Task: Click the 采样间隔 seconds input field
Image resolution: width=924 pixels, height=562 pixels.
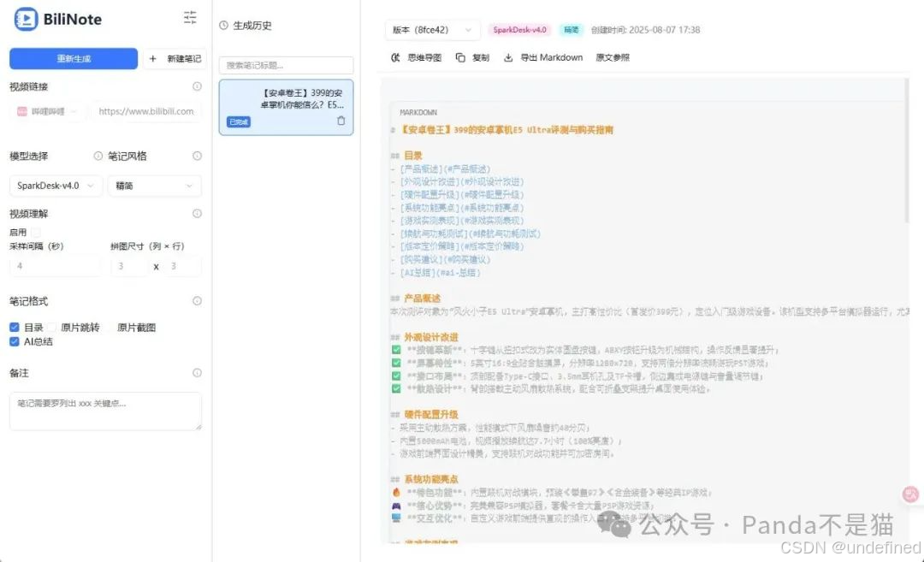Action: [56, 266]
